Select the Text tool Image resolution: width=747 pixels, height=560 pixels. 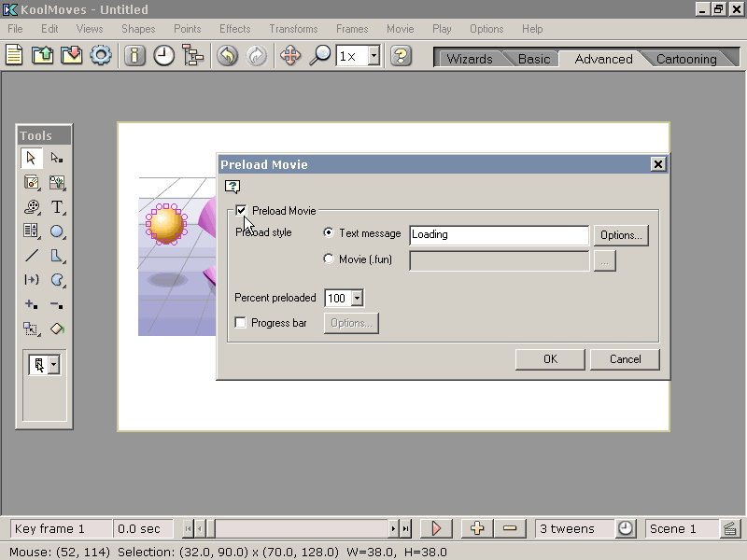pos(57,207)
